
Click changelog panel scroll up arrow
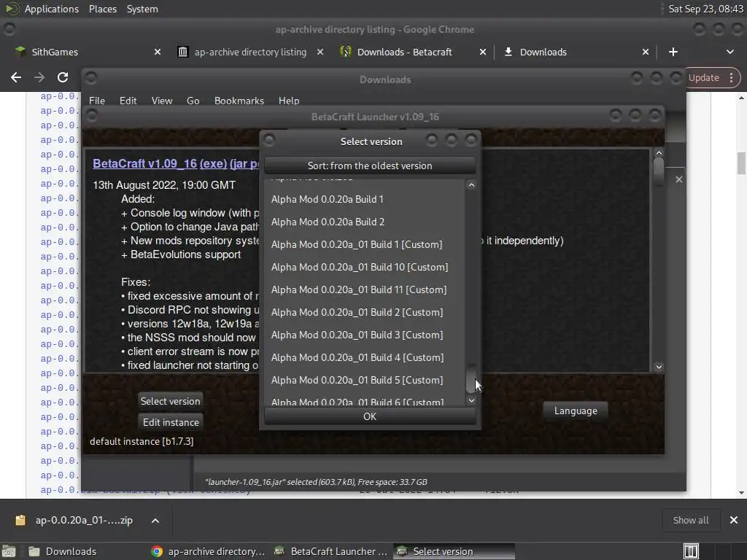pyautogui.click(x=659, y=153)
